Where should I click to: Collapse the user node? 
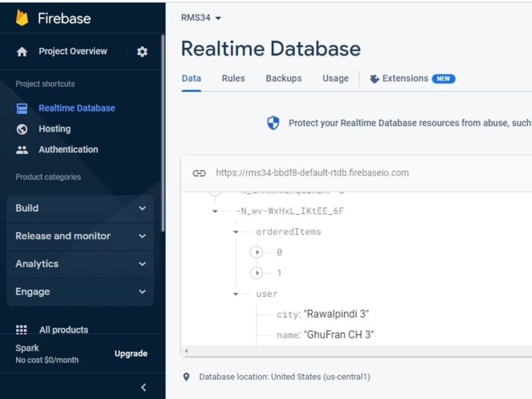pyautogui.click(x=236, y=294)
